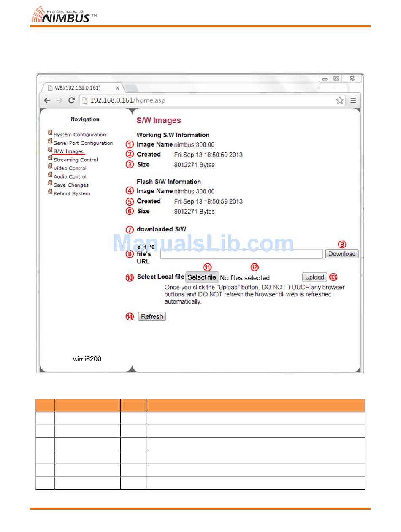Bookmark the page with the star icon
The image size is (401, 532).
[x=340, y=100]
